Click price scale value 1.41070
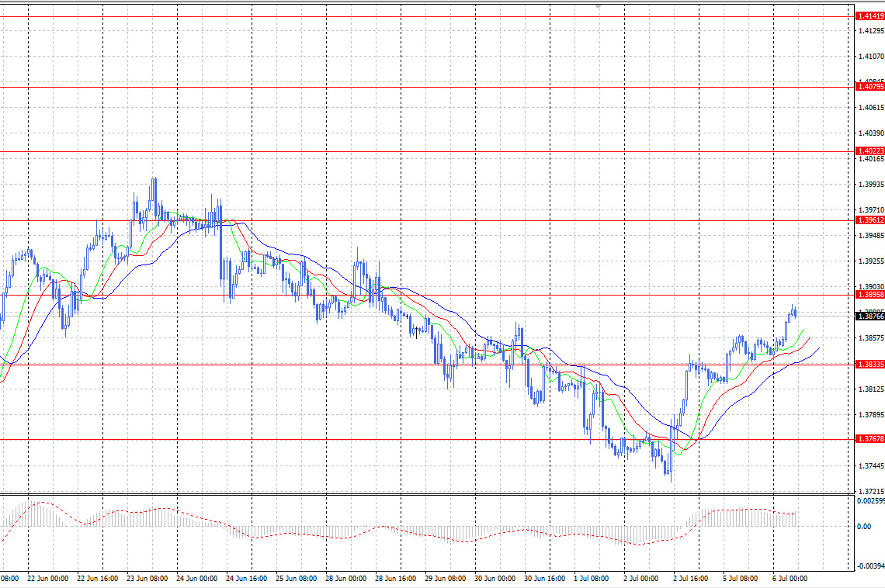This screenshot has width=885, height=588. (871, 57)
